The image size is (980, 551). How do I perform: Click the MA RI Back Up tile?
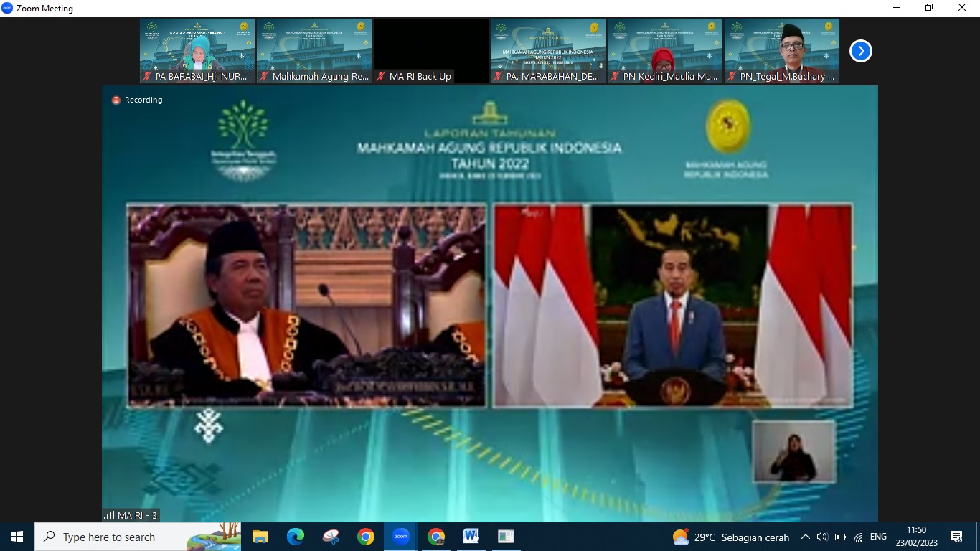tap(431, 51)
